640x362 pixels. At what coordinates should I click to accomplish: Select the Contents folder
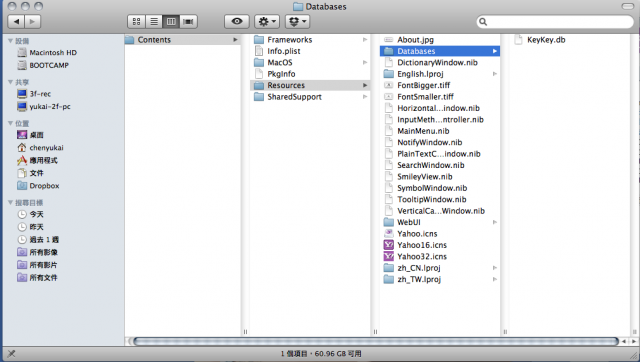click(x=182, y=40)
